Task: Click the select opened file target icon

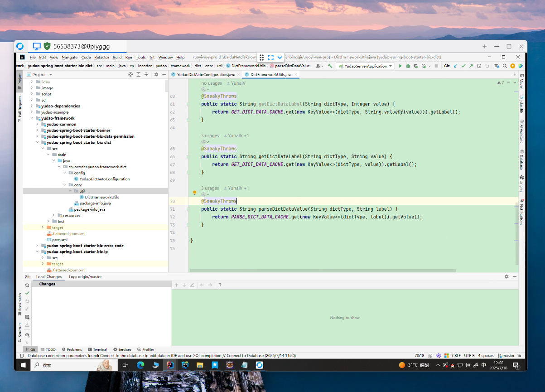Action: tap(130, 74)
